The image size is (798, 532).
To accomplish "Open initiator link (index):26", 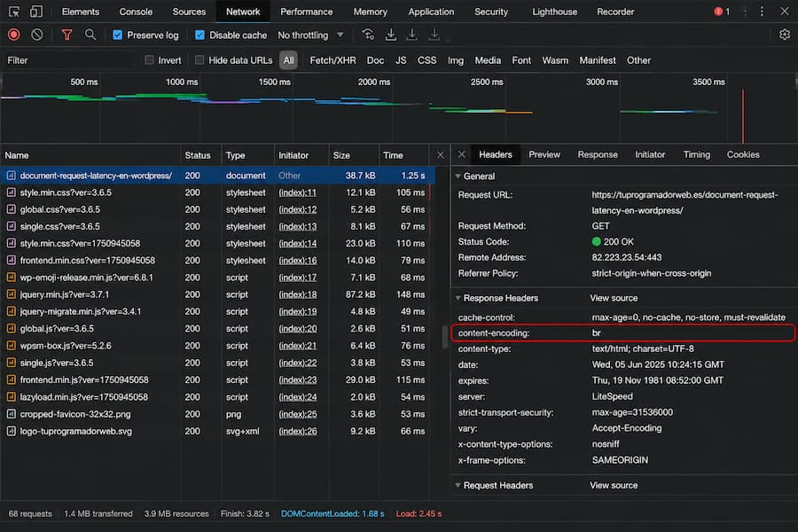I will [x=297, y=431].
